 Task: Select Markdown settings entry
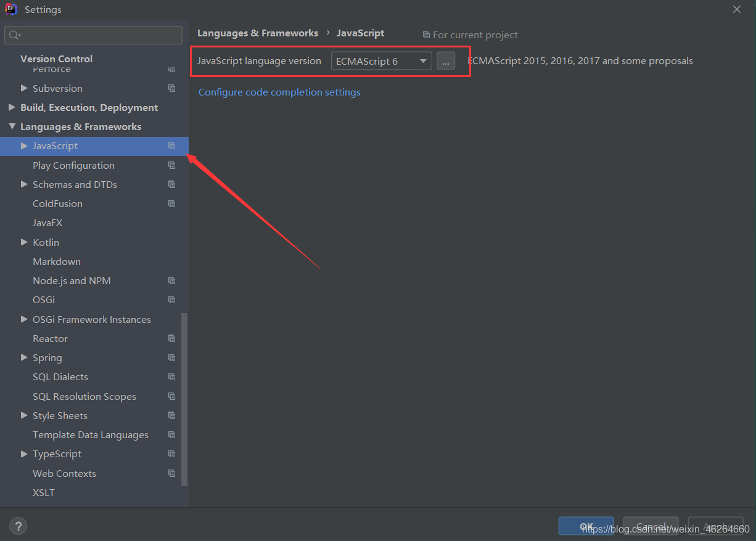click(x=57, y=261)
